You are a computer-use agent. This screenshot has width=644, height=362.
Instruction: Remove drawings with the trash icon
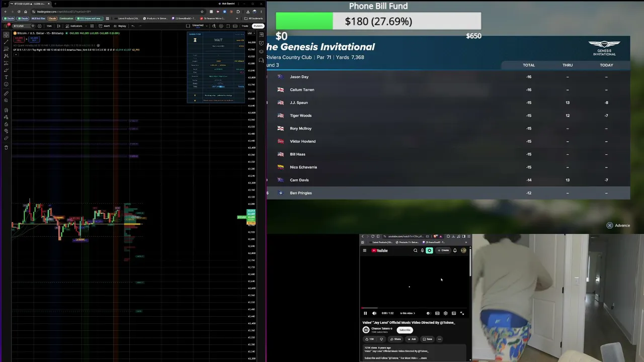pyautogui.click(x=6, y=147)
